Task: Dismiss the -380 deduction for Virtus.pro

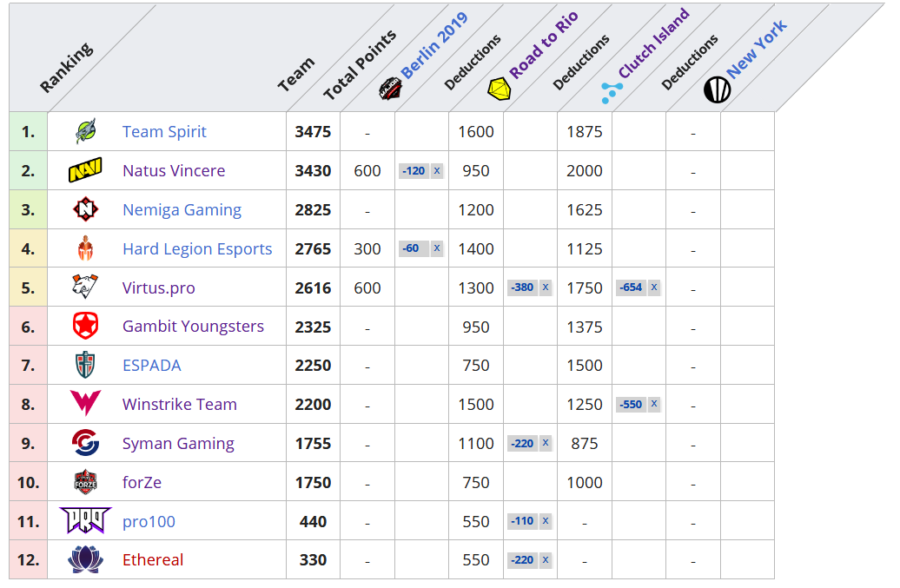Action: (x=546, y=287)
